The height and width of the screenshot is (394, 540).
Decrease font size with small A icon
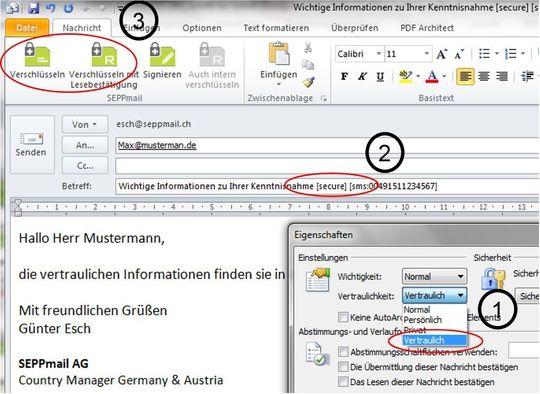click(x=459, y=54)
